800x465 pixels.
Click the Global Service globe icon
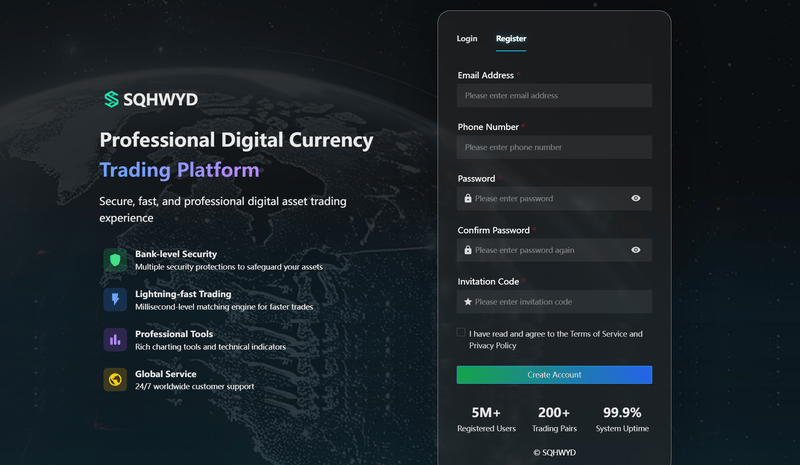click(x=115, y=380)
